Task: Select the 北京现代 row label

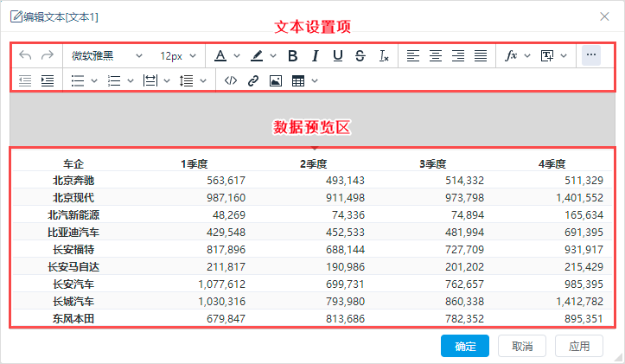Action: (73, 198)
